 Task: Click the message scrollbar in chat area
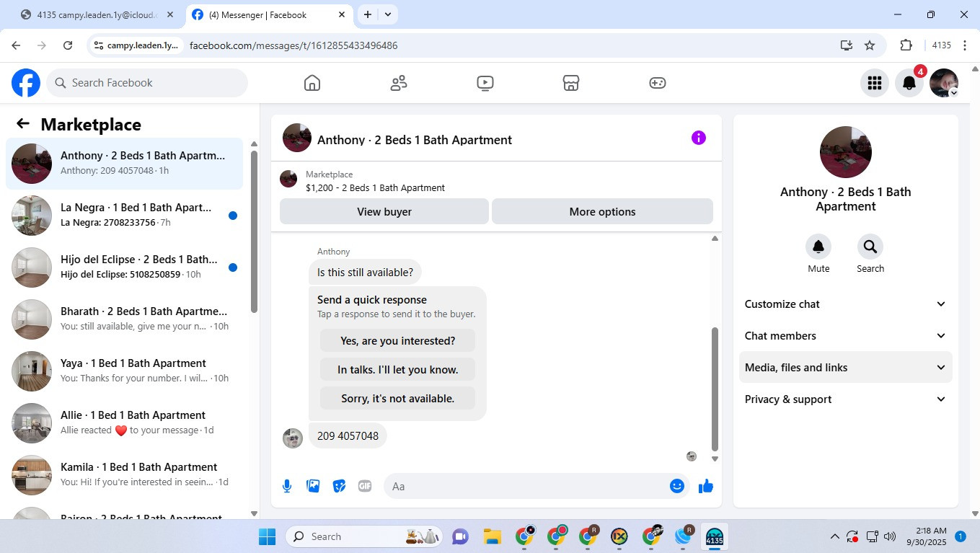(715, 389)
